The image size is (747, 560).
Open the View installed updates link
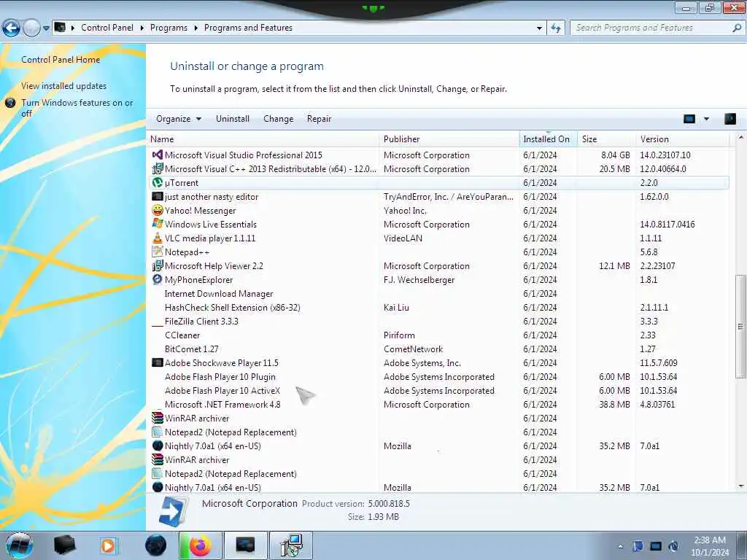(64, 86)
